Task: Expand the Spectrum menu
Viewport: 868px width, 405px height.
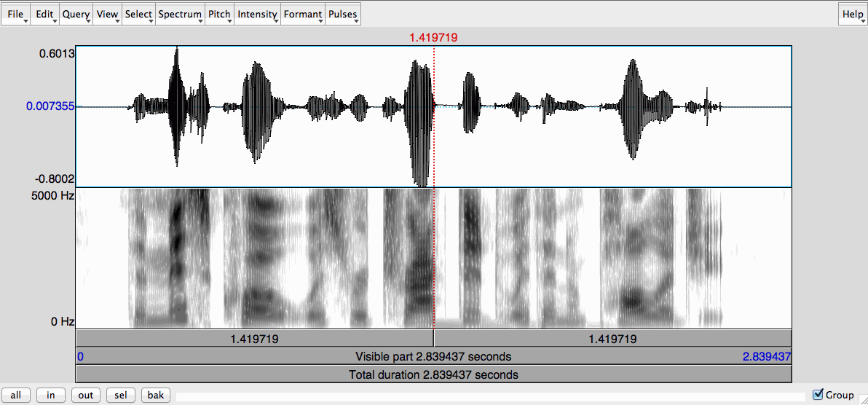Action: 180,15
